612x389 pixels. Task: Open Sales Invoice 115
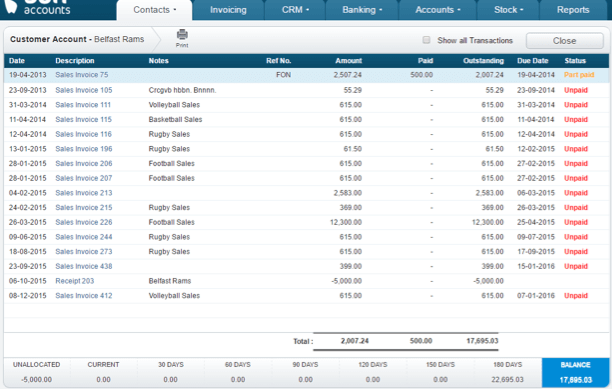[x=83, y=119]
